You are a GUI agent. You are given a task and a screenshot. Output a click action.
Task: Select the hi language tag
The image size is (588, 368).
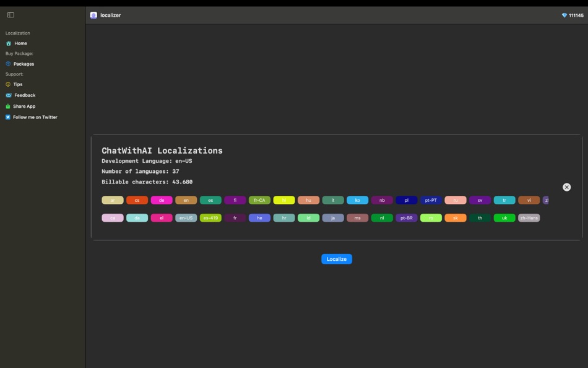click(284, 200)
